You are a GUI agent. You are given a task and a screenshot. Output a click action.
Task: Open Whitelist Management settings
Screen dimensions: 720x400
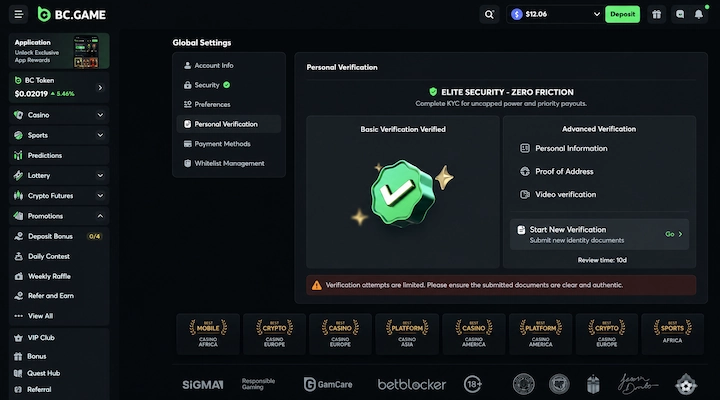pyautogui.click(x=229, y=163)
